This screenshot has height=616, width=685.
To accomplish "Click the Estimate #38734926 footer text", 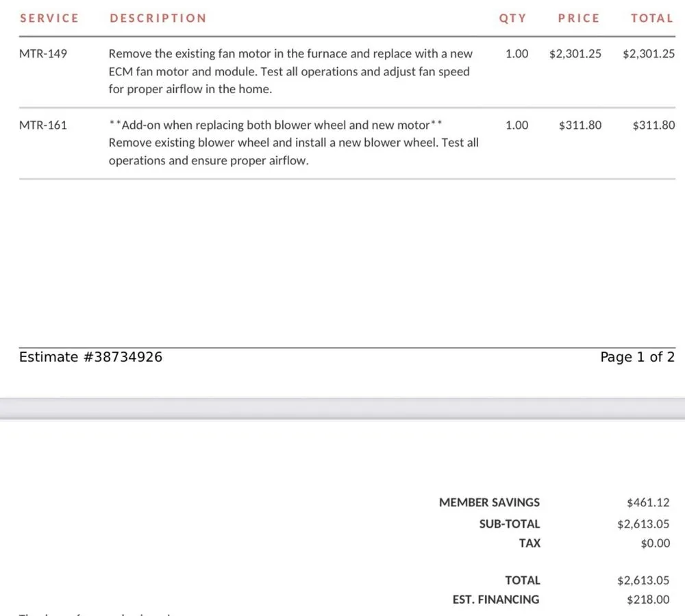I will pos(91,357).
